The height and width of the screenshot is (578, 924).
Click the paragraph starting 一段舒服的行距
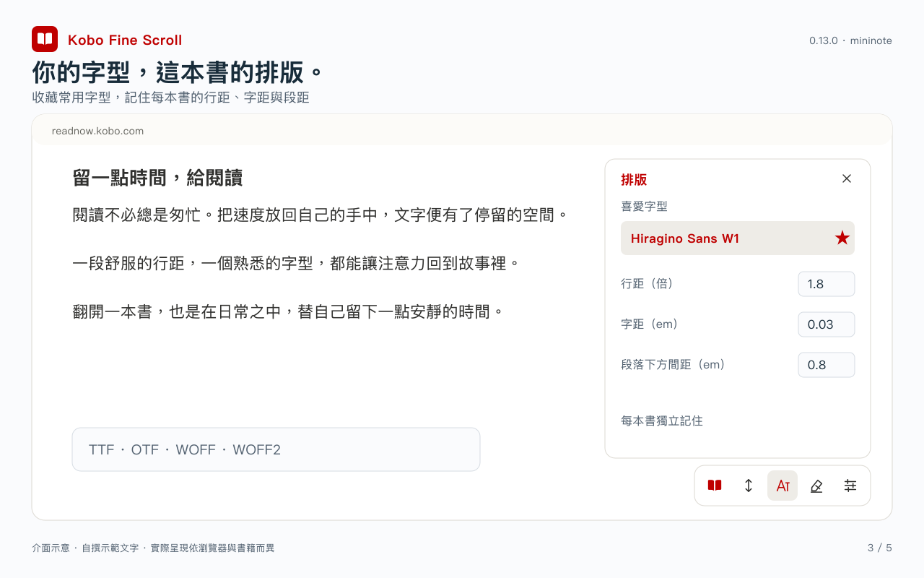click(297, 263)
